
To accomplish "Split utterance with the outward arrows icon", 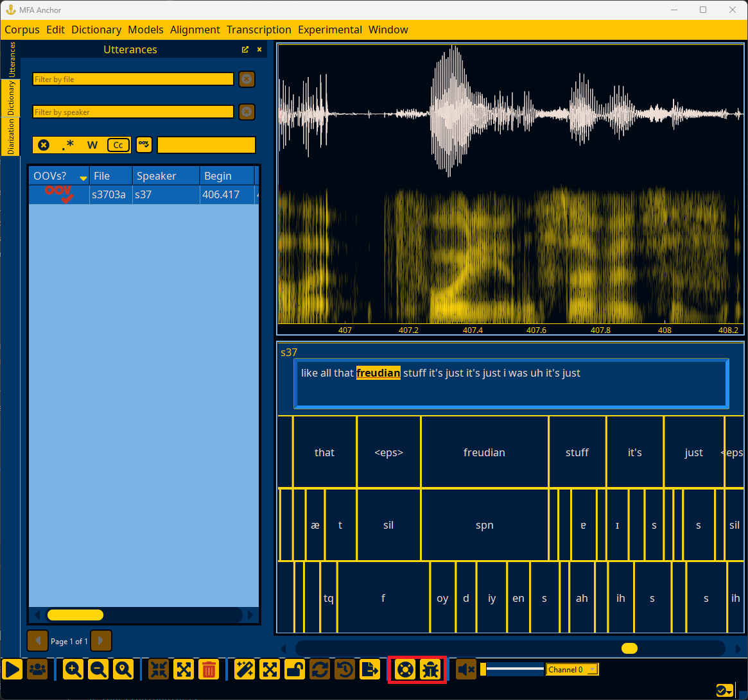I will [x=184, y=669].
